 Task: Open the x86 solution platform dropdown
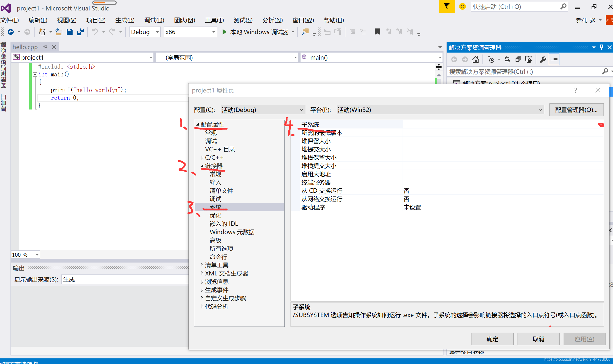[190, 32]
